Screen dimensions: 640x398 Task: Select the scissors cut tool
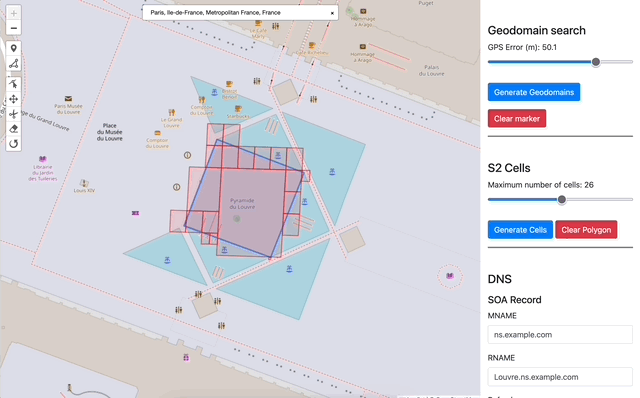point(13,114)
